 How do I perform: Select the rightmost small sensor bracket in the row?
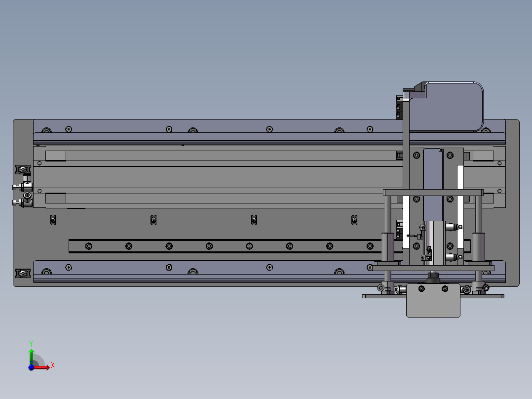[354, 220]
